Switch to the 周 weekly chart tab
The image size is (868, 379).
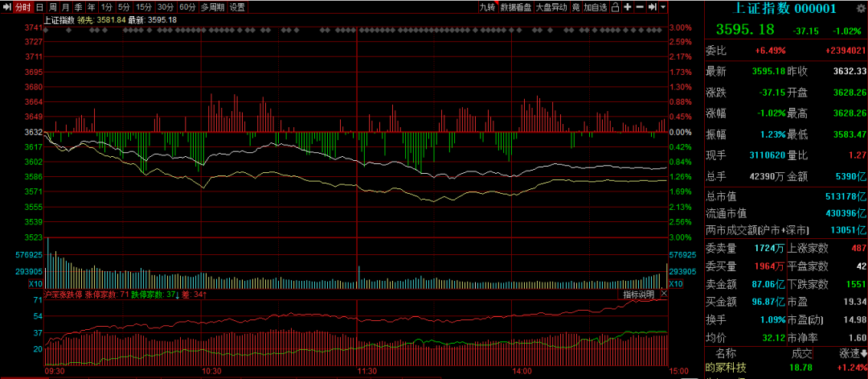tap(52, 7)
